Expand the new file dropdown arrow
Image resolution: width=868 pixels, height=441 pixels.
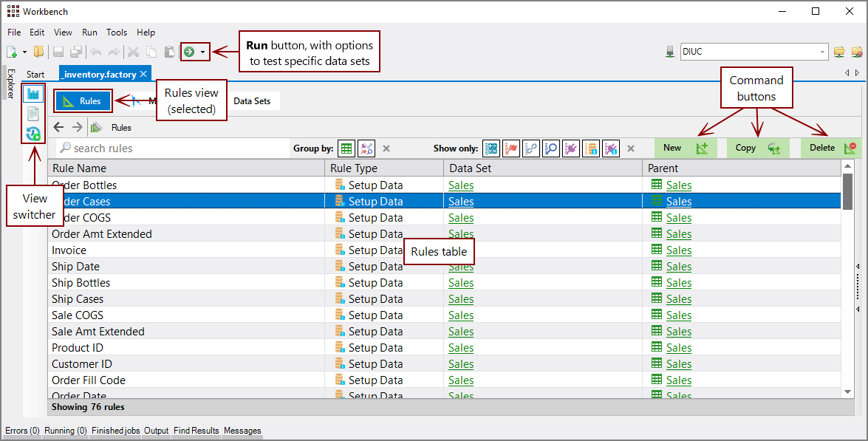tap(24, 51)
